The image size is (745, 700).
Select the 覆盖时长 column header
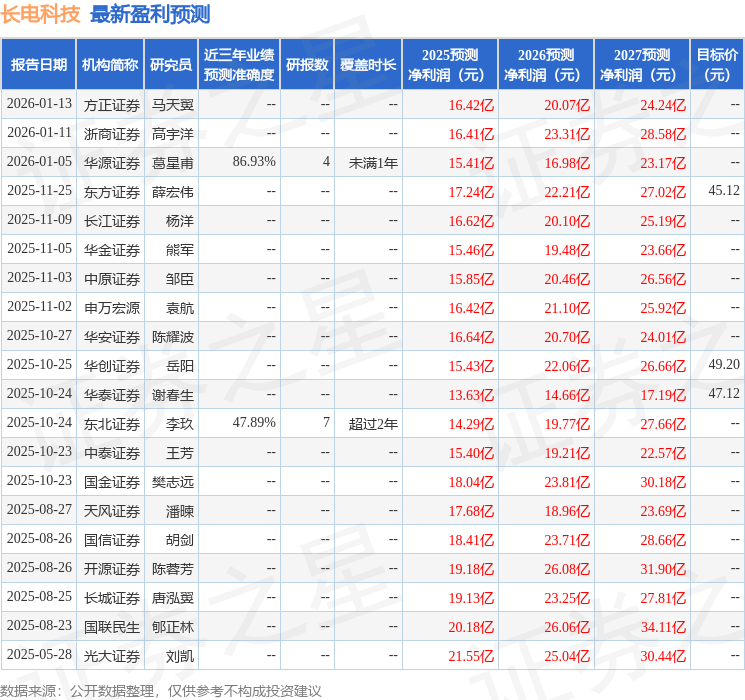click(x=368, y=65)
